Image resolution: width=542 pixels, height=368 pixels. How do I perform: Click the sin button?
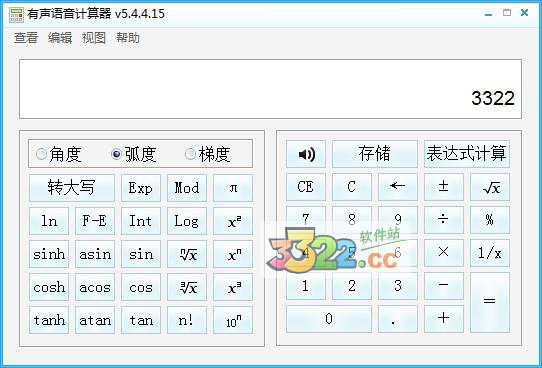click(141, 254)
